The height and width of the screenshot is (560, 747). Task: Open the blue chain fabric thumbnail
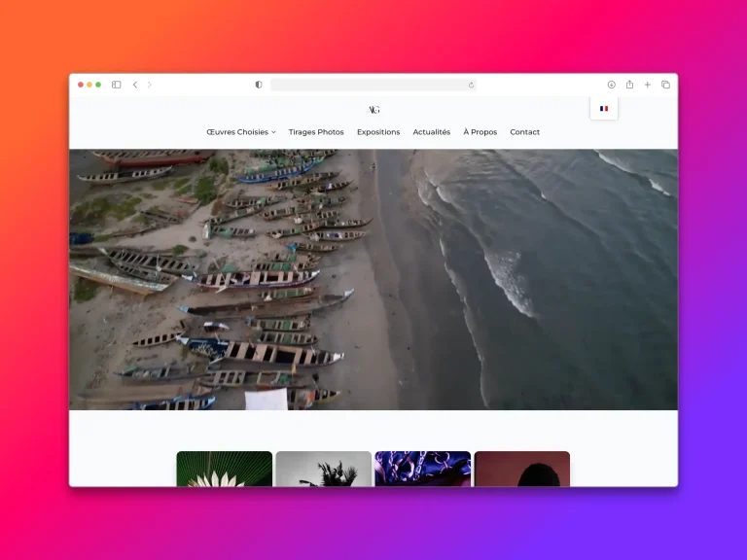pos(423,469)
